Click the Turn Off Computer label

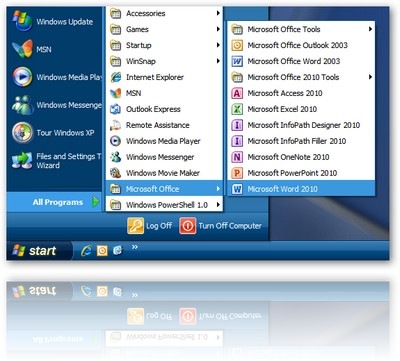[x=230, y=226]
